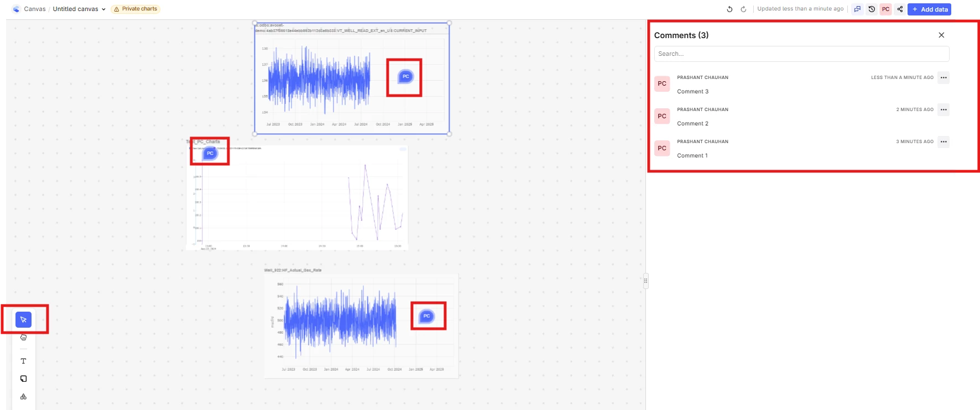Click the comments Search field
The height and width of the screenshot is (410, 980).
[x=801, y=54]
